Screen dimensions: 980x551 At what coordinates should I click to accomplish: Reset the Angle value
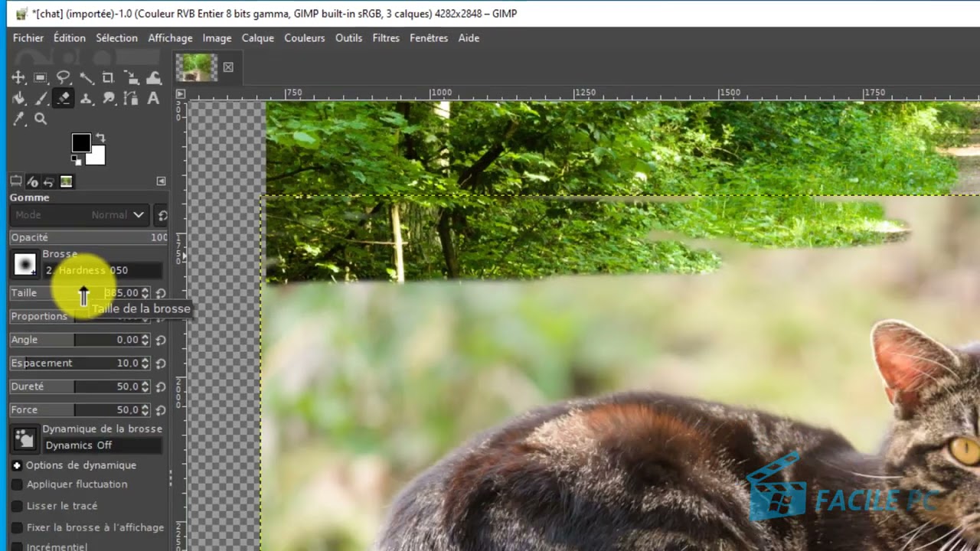(161, 340)
